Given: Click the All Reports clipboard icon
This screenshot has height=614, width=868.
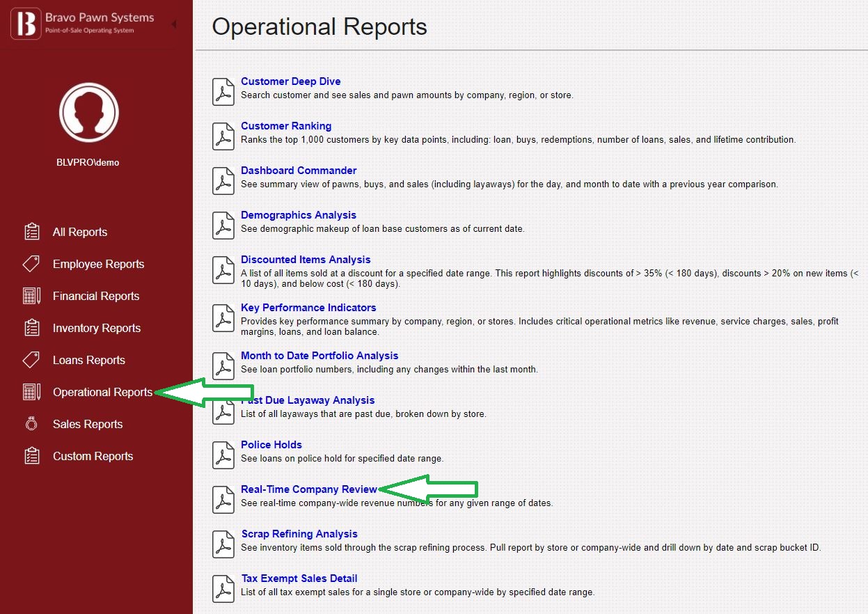Looking at the screenshot, I should pos(31,232).
